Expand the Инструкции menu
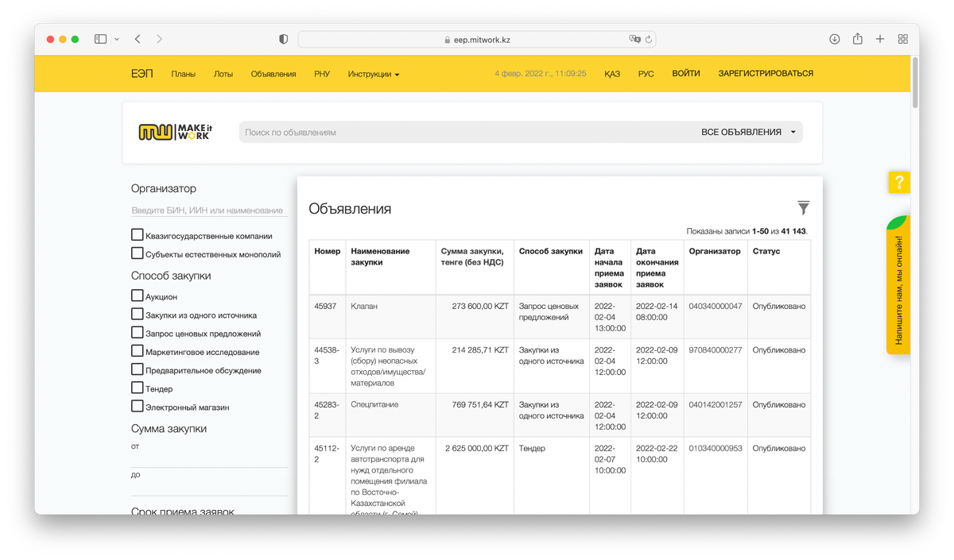The width and height of the screenshot is (954, 560). (x=374, y=73)
